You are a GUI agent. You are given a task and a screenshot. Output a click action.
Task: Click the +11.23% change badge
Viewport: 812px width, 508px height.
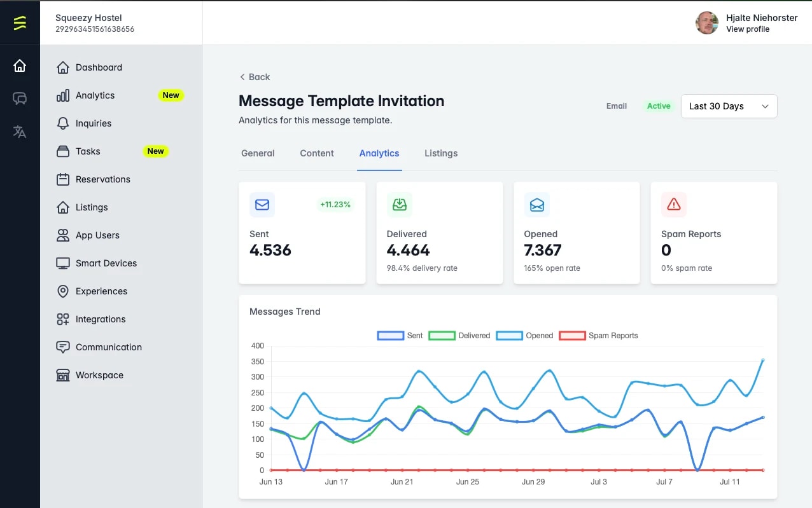(335, 205)
